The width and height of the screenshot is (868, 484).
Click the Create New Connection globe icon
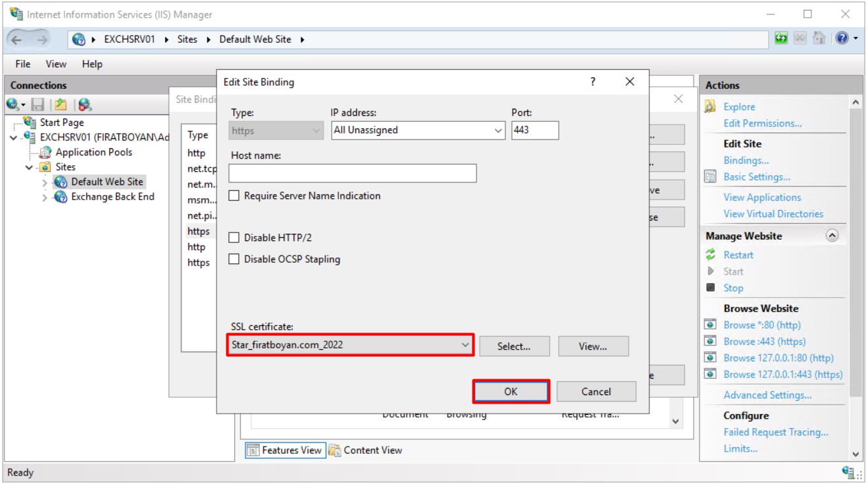[14, 104]
